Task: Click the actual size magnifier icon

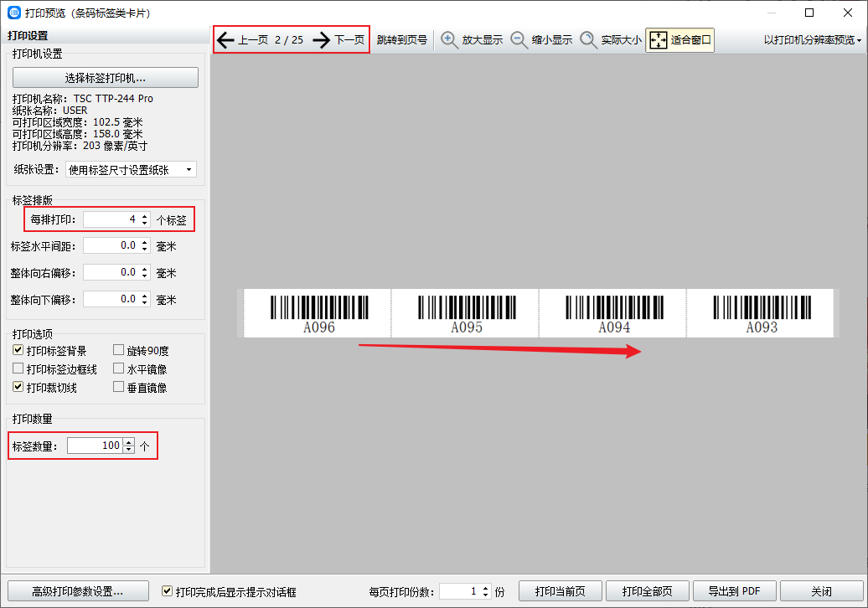Action: point(588,40)
